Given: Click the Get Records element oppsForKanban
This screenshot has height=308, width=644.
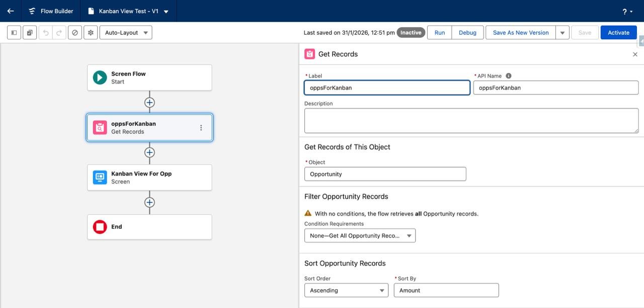Looking at the screenshot, I should click(141, 127).
